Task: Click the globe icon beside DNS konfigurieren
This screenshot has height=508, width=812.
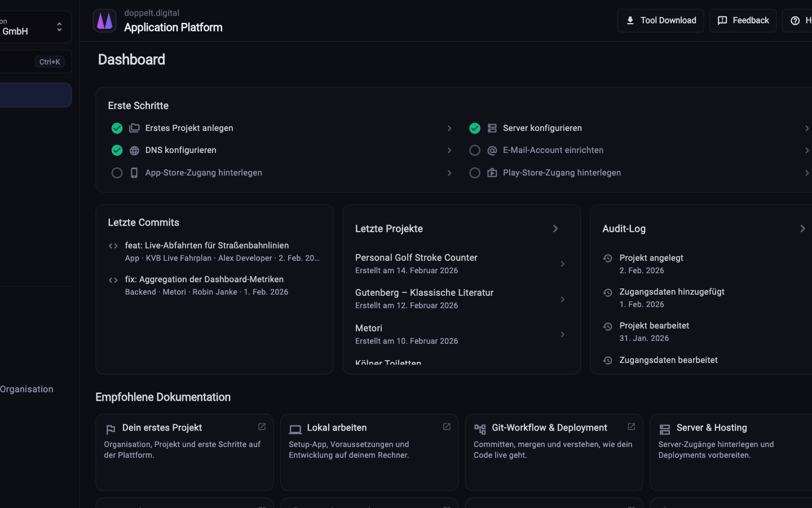Action: pos(134,151)
